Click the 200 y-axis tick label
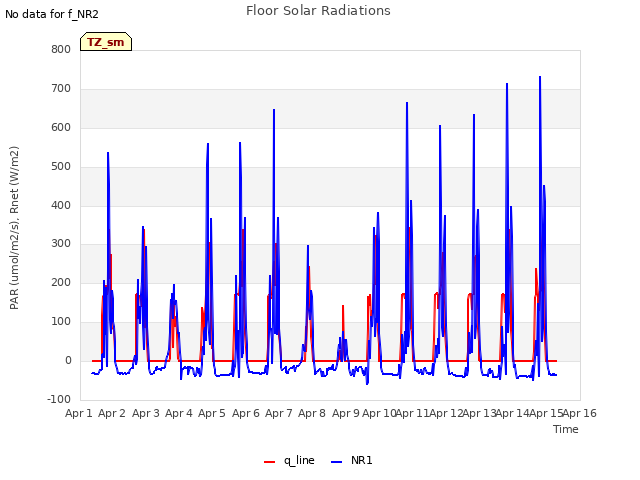Screen dimensions: 640x480 coord(61,282)
